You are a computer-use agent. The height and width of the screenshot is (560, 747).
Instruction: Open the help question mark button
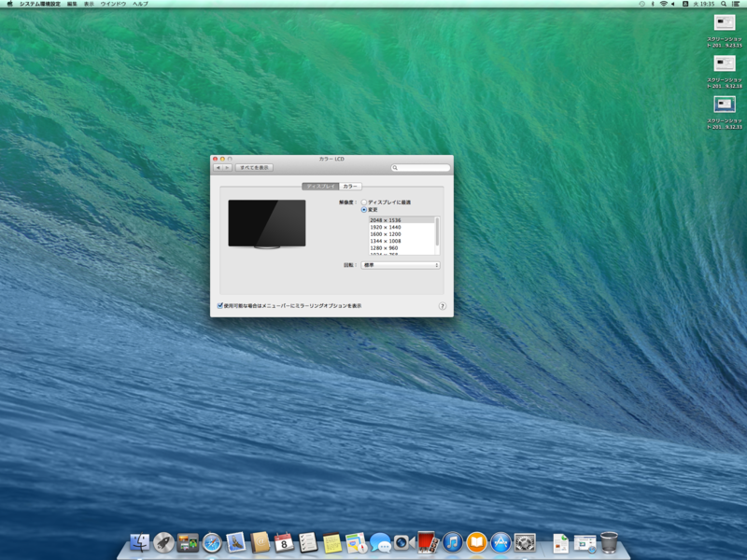(442, 306)
